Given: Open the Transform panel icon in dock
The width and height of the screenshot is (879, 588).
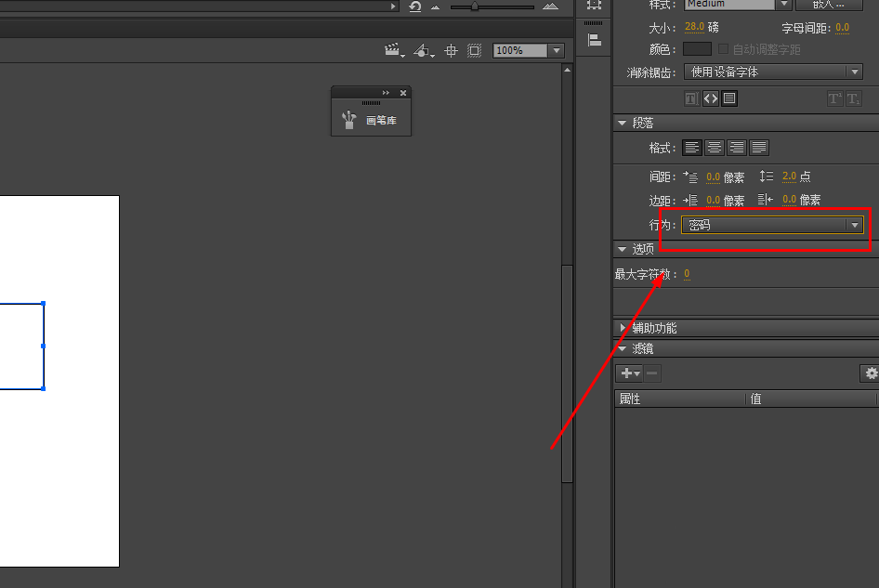Looking at the screenshot, I should 595,5.
